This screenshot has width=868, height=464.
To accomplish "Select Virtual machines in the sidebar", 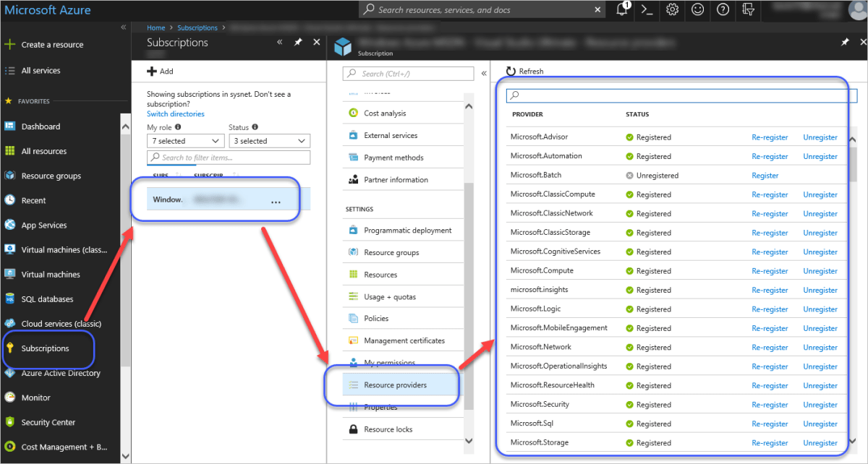I will tap(45, 274).
